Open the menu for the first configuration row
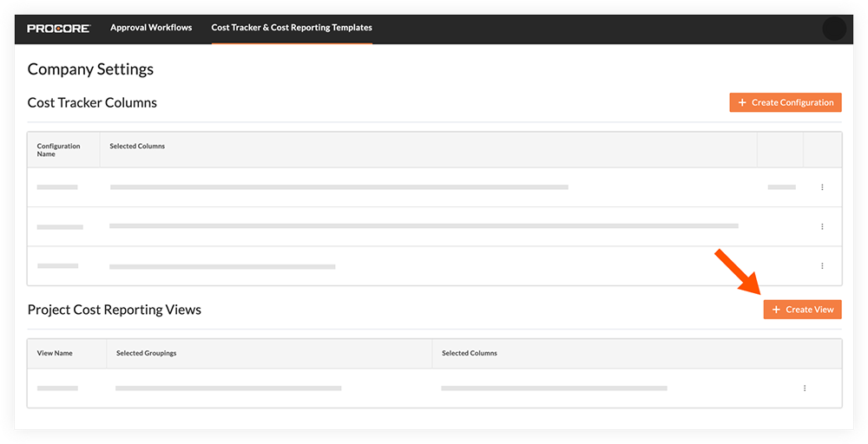The width and height of the screenshot is (868, 444). tap(822, 187)
